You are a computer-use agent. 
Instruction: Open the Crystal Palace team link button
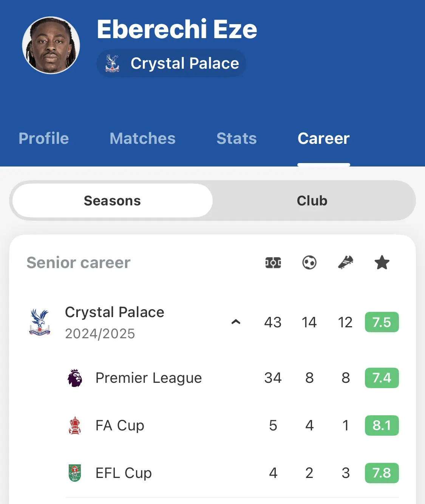(172, 63)
